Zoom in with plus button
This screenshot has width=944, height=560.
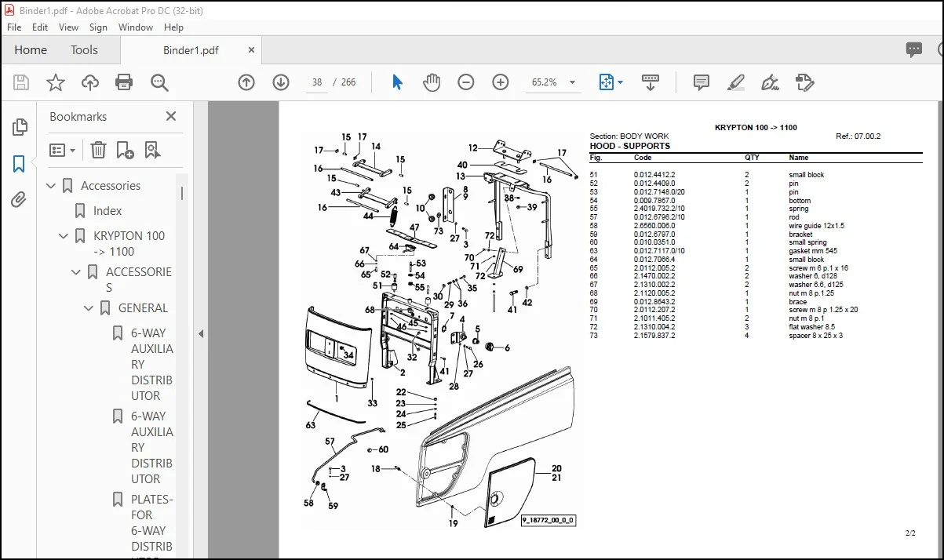coord(501,82)
